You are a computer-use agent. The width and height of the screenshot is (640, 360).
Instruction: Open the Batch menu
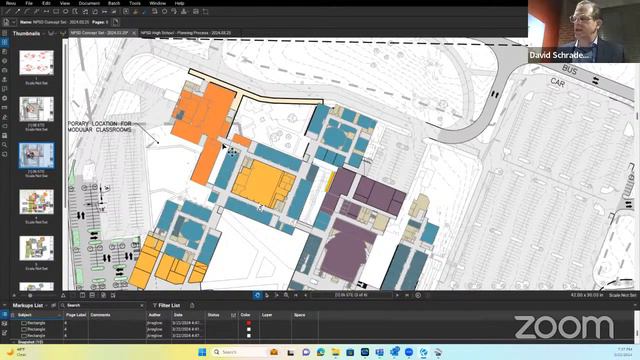coord(114,3)
